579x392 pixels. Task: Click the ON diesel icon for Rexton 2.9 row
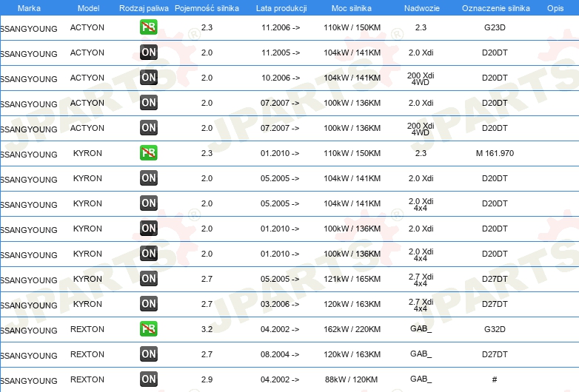pos(149,379)
